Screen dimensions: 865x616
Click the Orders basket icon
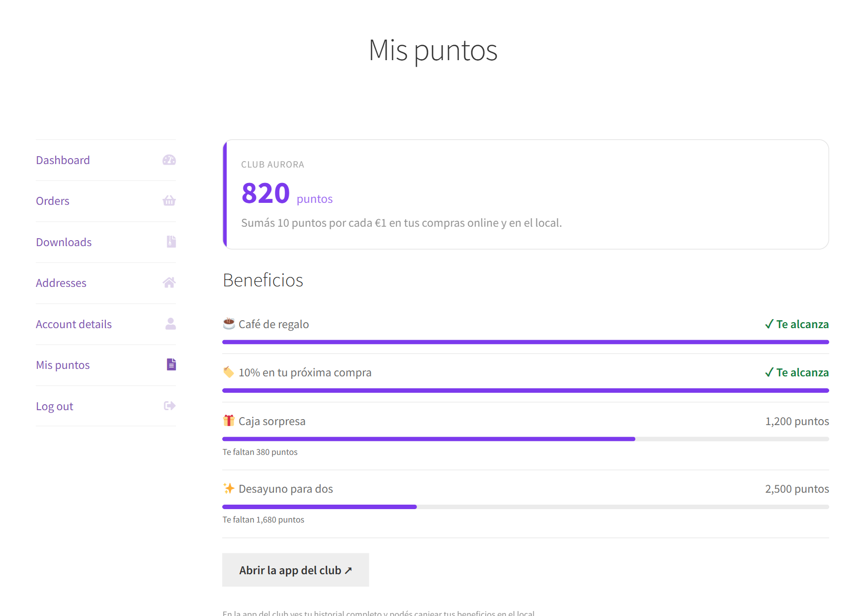click(x=169, y=201)
